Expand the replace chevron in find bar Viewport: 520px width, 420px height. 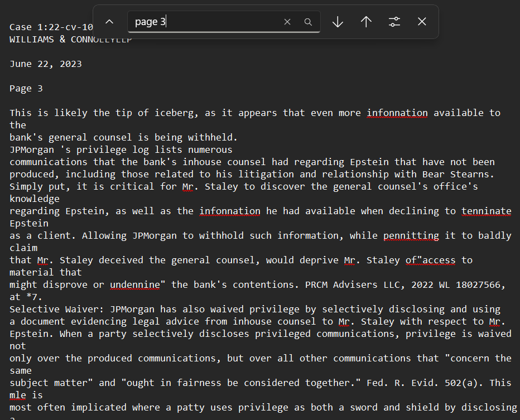[109, 22]
